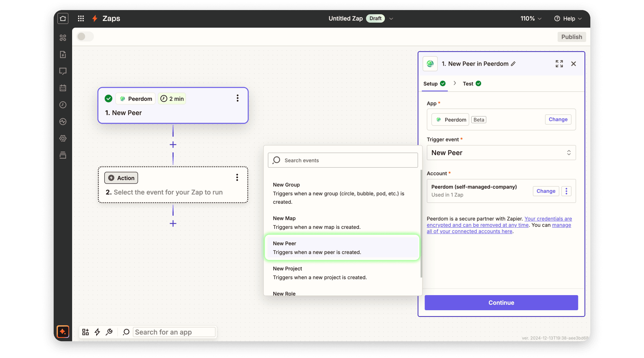Toggle the Zap on/off switch
The width and height of the screenshot is (644, 358).
[x=85, y=37]
